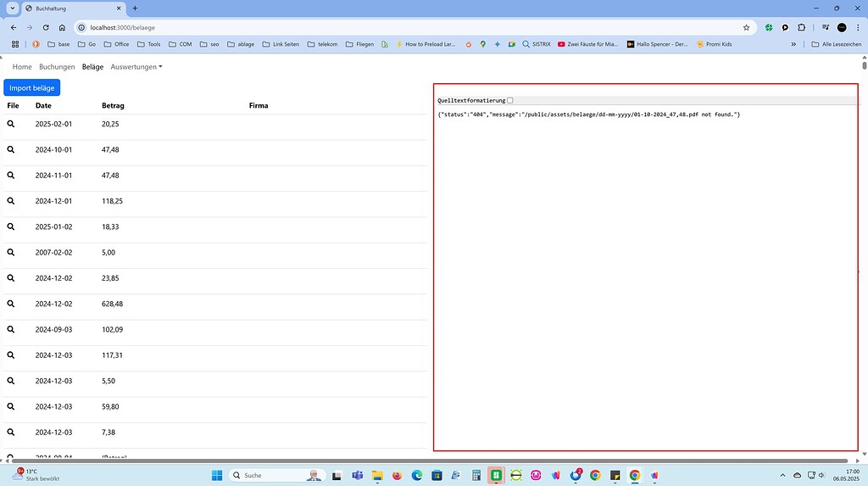868x486 pixels.
Task: Launch Microsoft Edge from taskbar
Action: click(x=417, y=475)
